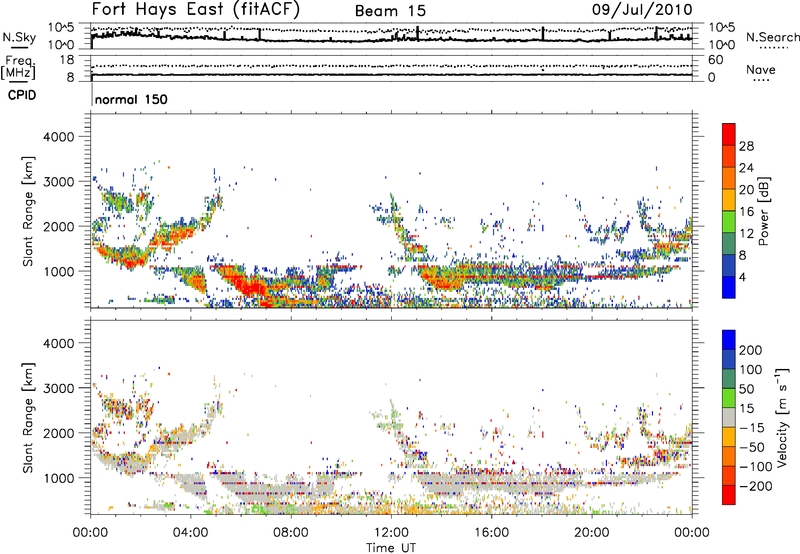This screenshot has width=800, height=554.
Task: Select the "Time UT" axis title
Action: click(x=391, y=548)
